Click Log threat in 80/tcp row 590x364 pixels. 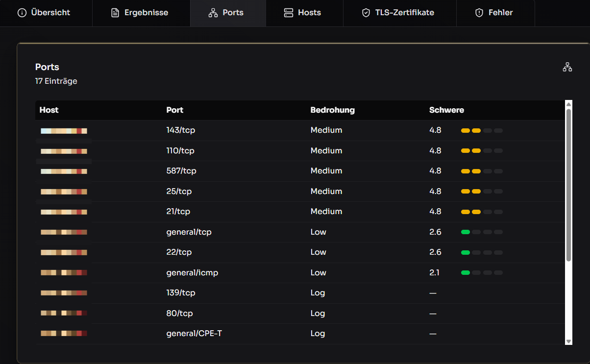(318, 313)
